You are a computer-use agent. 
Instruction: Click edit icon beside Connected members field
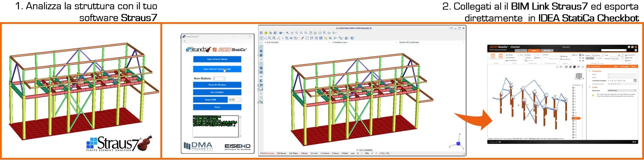point(635,80)
